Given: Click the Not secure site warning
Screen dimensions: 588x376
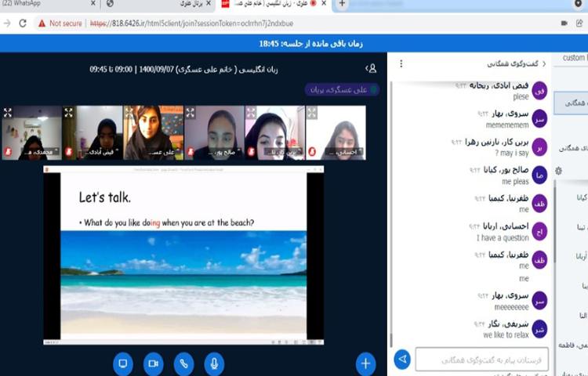Looking at the screenshot, I should coord(60,23).
